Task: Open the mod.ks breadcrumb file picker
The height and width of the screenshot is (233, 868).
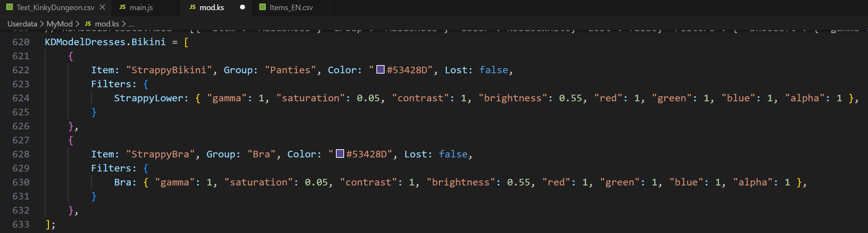Action: coord(107,24)
